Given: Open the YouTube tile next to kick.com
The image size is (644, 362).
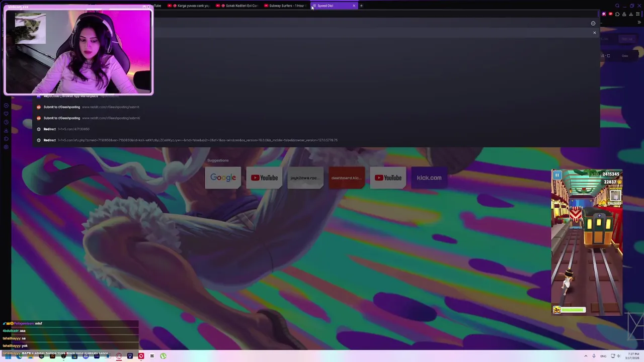Looking at the screenshot, I should pyautogui.click(x=388, y=177).
